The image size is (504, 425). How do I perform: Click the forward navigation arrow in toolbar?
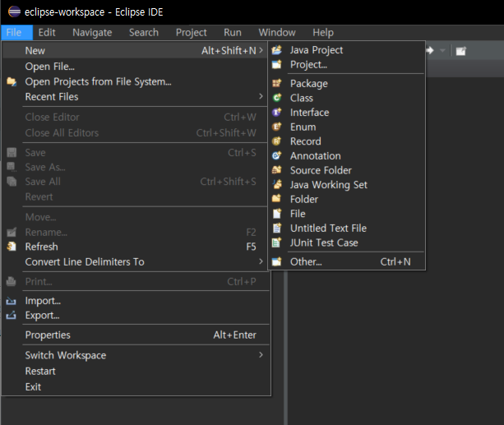point(430,50)
